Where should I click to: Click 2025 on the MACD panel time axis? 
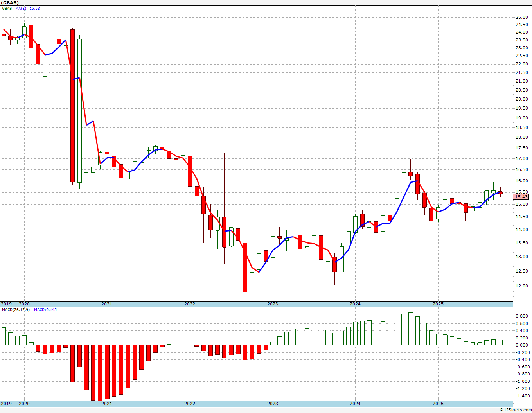[438, 404]
